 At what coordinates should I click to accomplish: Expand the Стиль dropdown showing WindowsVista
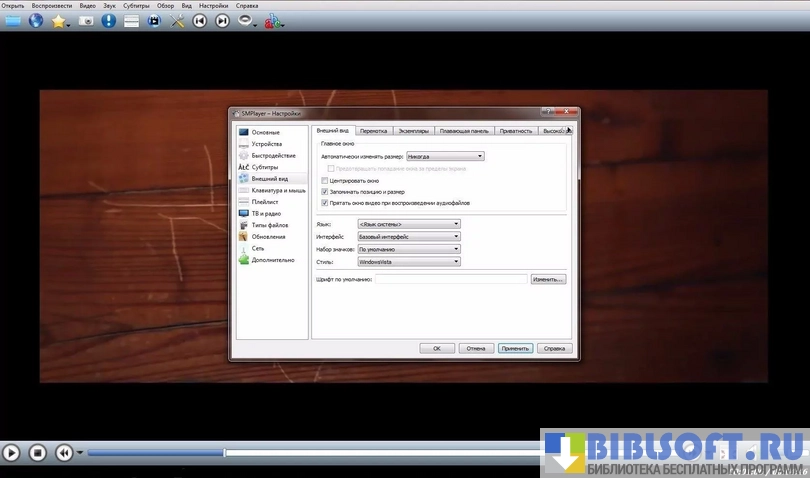tap(409, 262)
